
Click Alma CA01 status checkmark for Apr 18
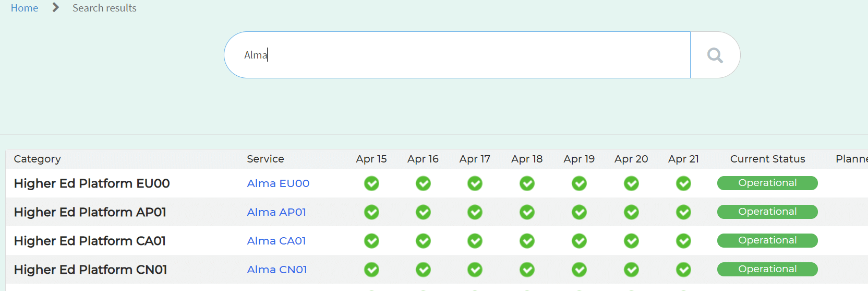coord(527,241)
